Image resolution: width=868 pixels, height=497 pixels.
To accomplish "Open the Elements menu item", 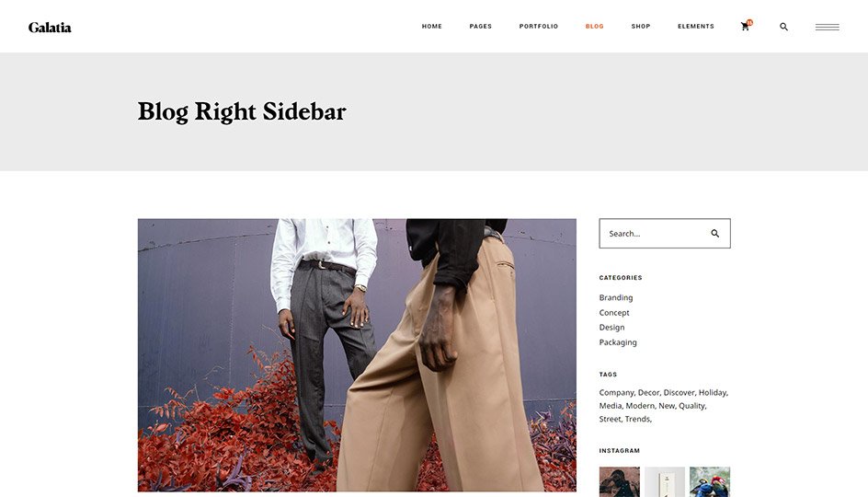I will [696, 26].
